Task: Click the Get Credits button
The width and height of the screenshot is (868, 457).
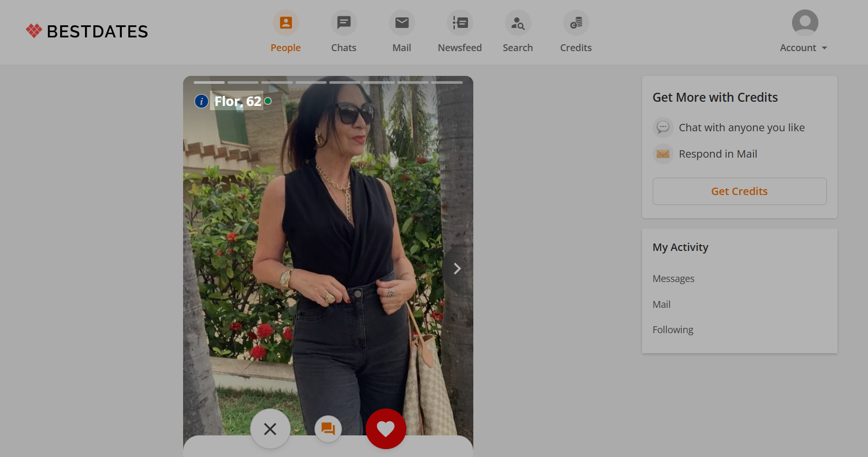Action: [x=739, y=191]
